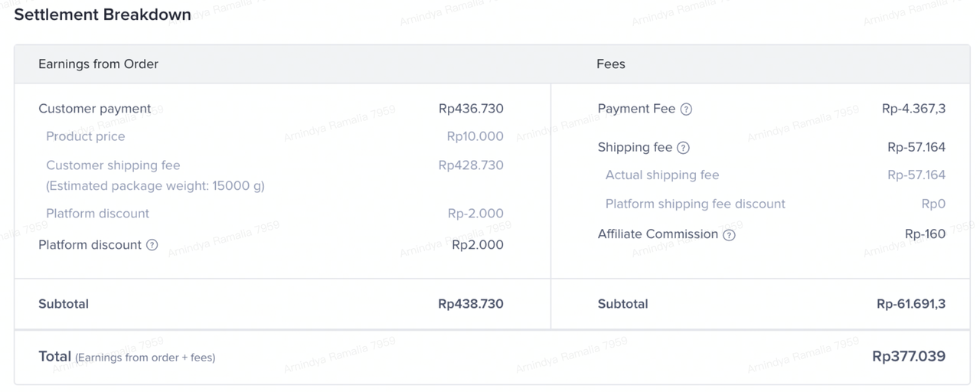Select the Product price row label

tap(85, 136)
